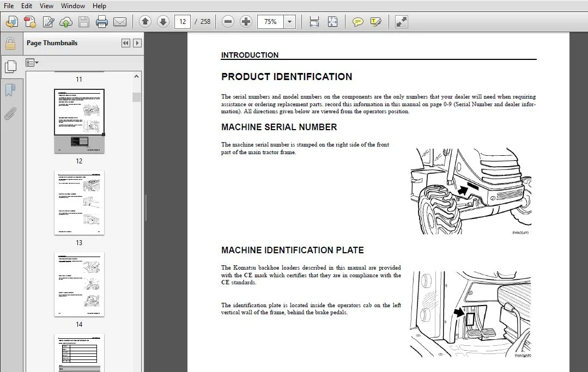Click the zoom percentage field showing 75%
This screenshot has width=588, height=372.
(270, 22)
